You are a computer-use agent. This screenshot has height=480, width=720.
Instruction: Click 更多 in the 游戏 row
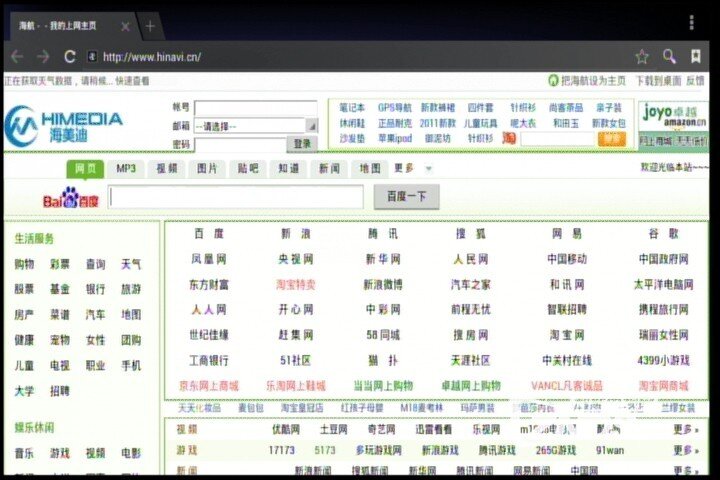click(686, 450)
